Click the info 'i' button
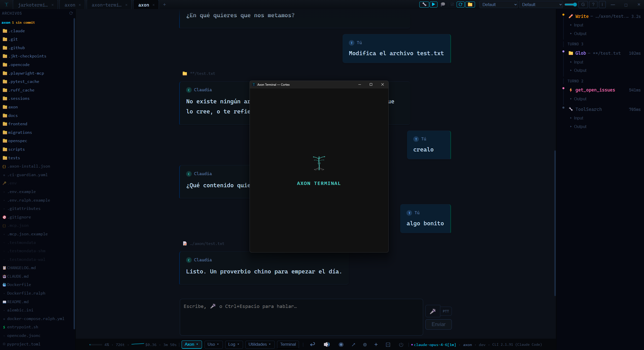Viewport: 644px width, 350px height. pos(602,5)
